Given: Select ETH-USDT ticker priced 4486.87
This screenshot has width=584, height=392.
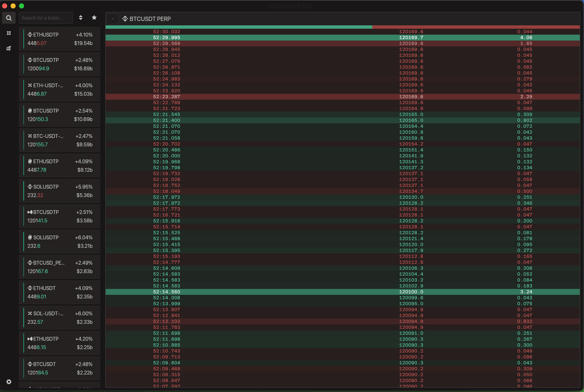Looking at the screenshot, I should [60, 90].
